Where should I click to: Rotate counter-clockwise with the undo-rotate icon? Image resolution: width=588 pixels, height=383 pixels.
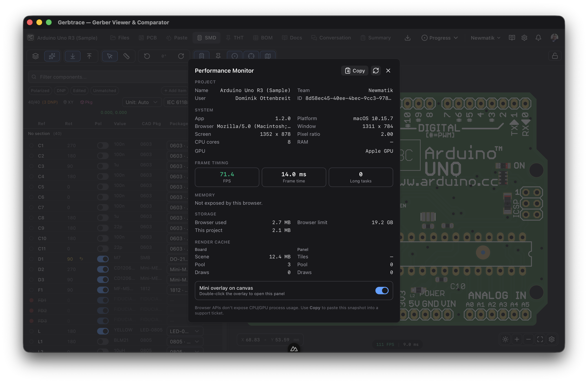147,56
